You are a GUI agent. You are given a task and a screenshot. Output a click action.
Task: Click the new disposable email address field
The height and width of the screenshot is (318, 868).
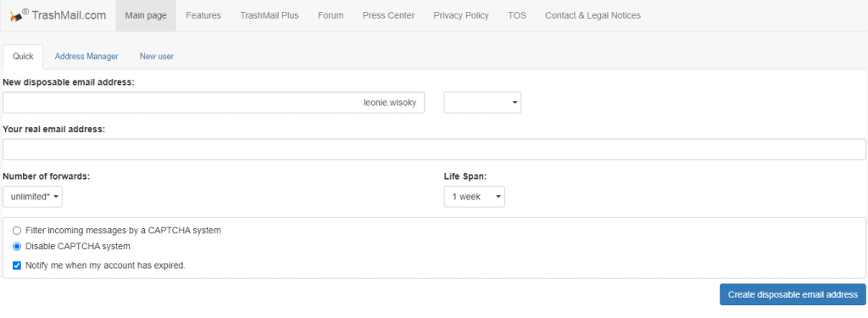[214, 103]
